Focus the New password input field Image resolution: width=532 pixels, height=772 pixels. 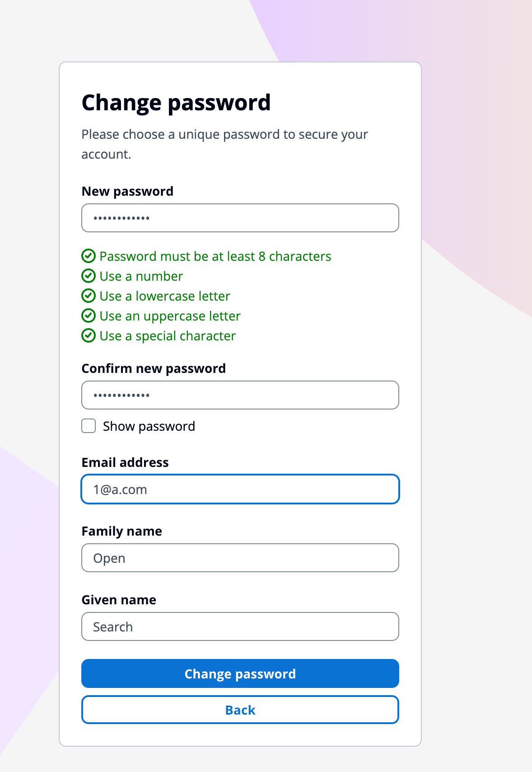coord(240,218)
